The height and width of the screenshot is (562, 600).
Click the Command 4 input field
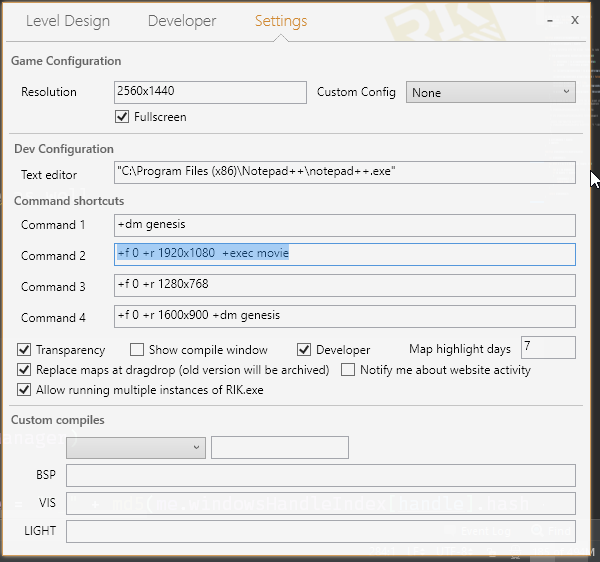click(345, 316)
